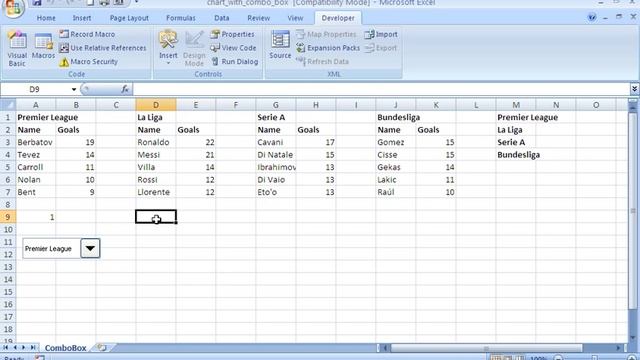Viewport: 640px width, 360px height.
Task: Select column M header
Action: point(516,105)
